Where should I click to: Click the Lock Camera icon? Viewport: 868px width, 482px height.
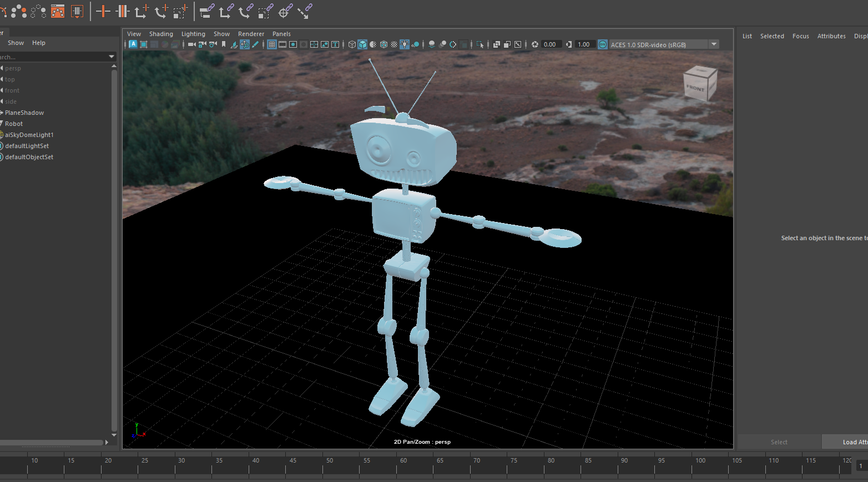[x=203, y=44]
